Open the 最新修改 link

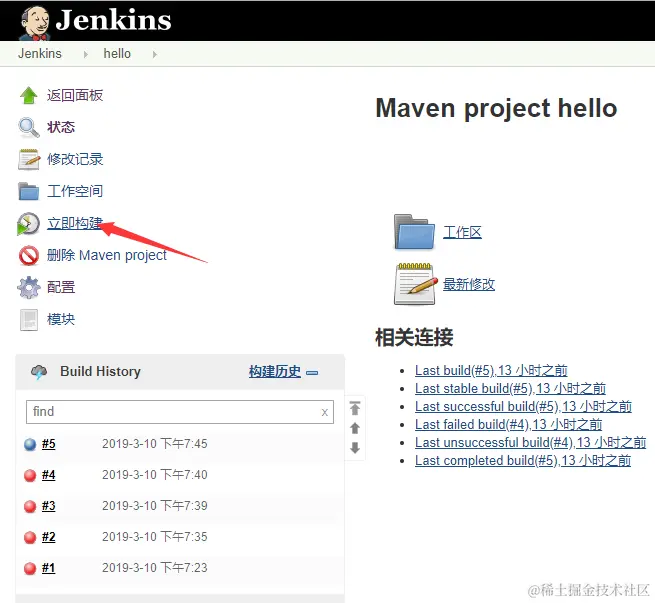point(469,284)
